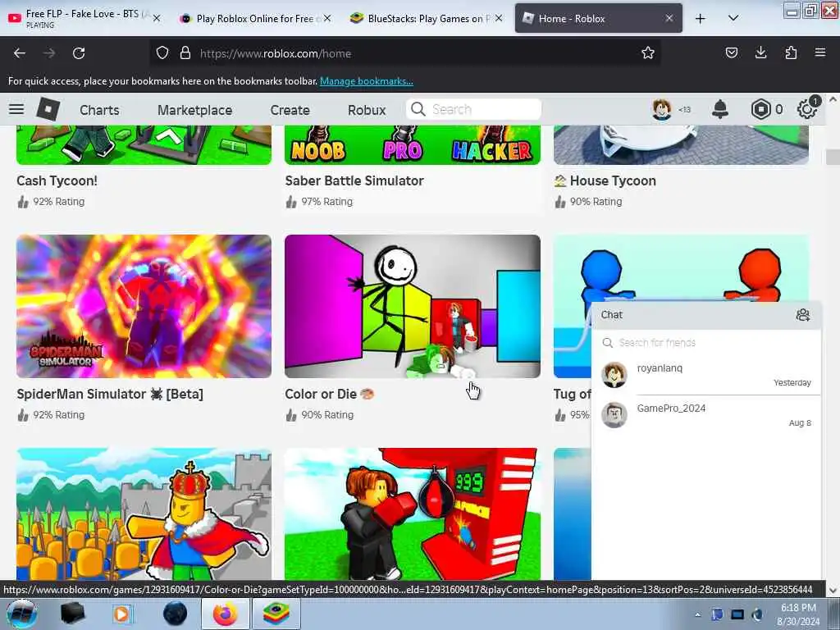Open chat with royanlanq
Viewport: 840px width, 630px height.
[706, 375]
